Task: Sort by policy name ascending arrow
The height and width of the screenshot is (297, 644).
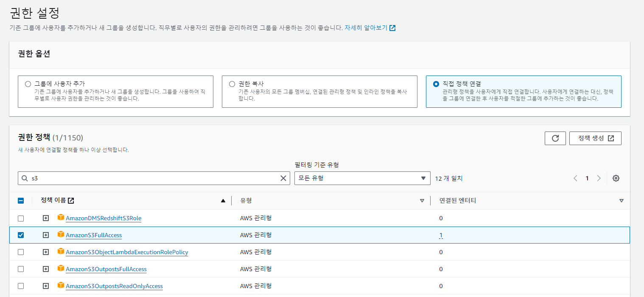Action: tap(223, 201)
